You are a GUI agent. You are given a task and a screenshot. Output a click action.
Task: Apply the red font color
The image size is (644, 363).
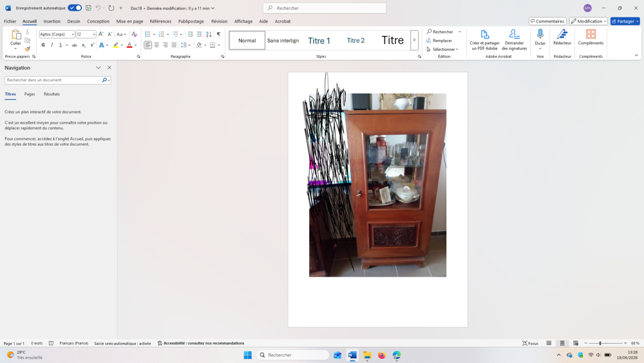coord(129,45)
